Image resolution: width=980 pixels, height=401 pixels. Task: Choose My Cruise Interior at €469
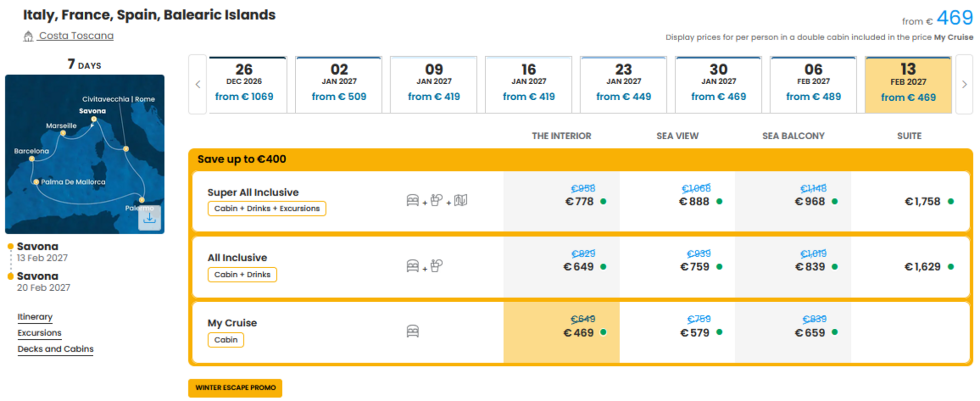click(x=561, y=332)
